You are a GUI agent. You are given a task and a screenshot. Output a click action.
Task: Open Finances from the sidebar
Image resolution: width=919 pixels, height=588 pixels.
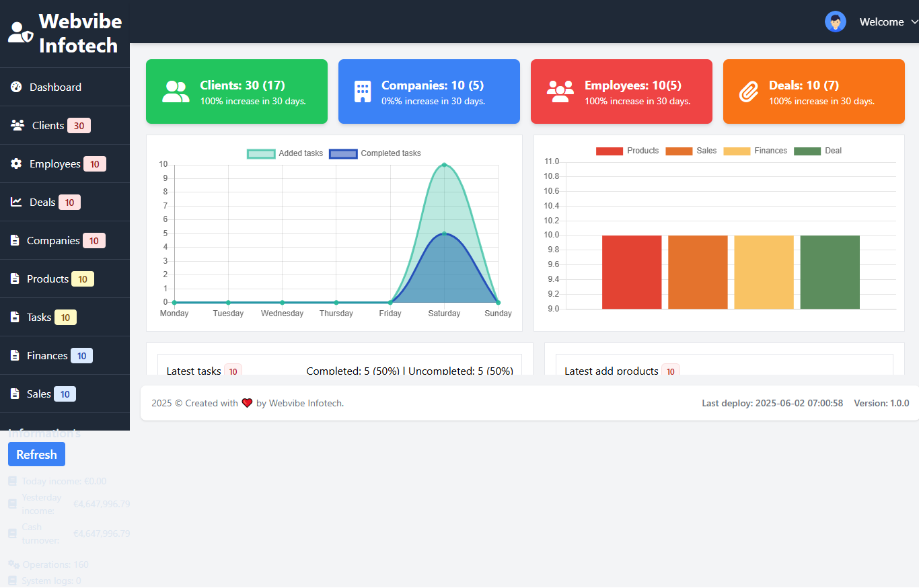click(x=47, y=355)
